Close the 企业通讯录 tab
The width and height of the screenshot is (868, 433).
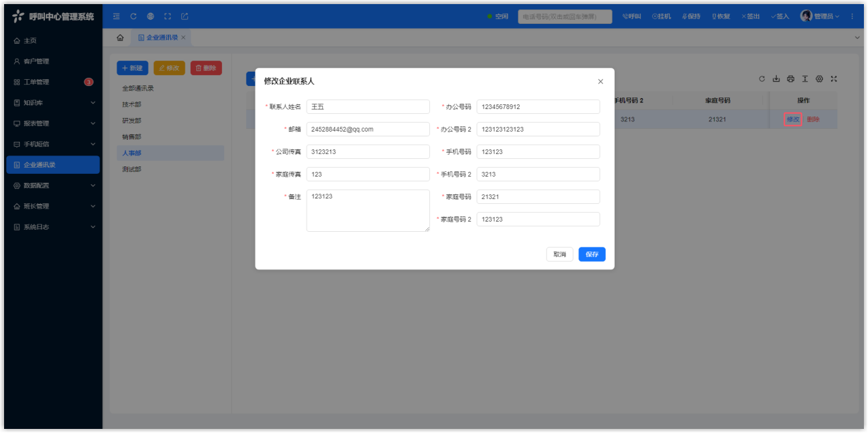[x=183, y=38]
